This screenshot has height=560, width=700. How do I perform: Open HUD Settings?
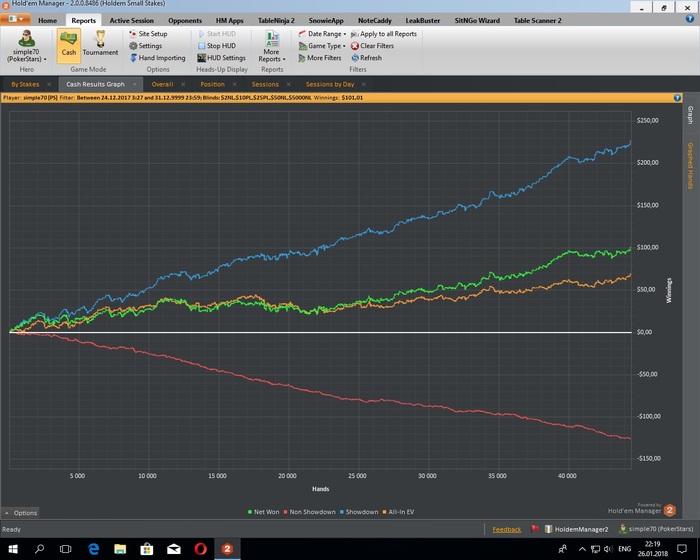tap(221, 58)
